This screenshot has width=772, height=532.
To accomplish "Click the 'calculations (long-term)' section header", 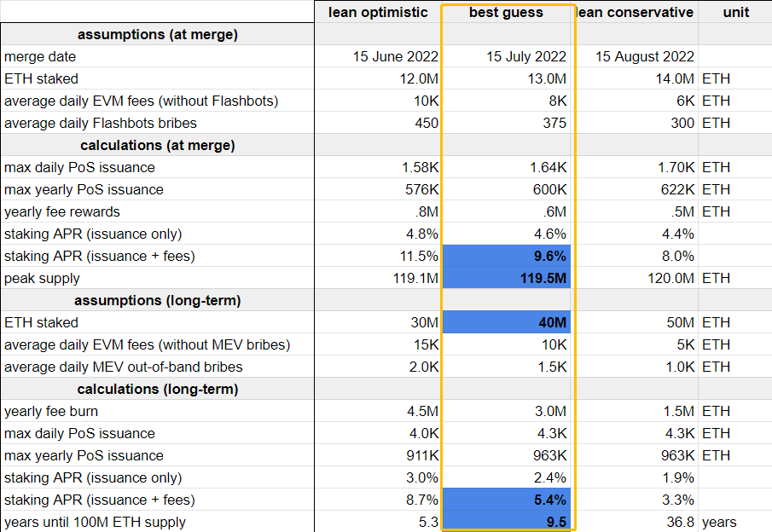I will coord(157,389).
